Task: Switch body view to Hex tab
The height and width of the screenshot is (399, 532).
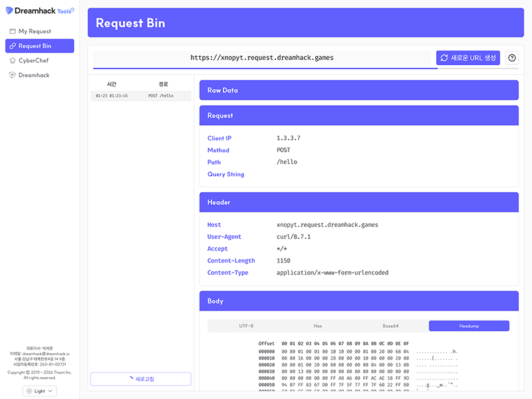Action: click(318, 326)
